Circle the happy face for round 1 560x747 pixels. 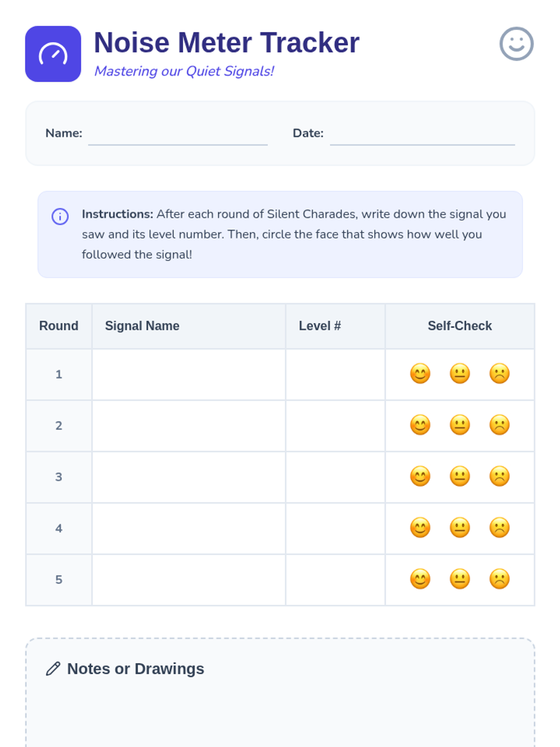420,374
